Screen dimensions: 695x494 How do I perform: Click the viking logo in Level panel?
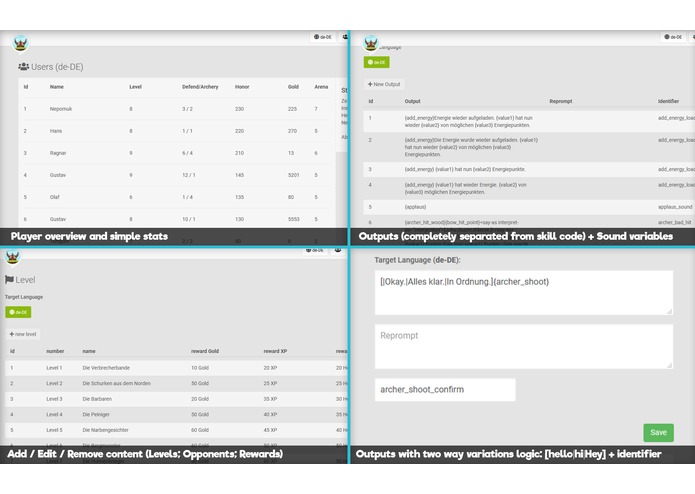pyautogui.click(x=12, y=256)
